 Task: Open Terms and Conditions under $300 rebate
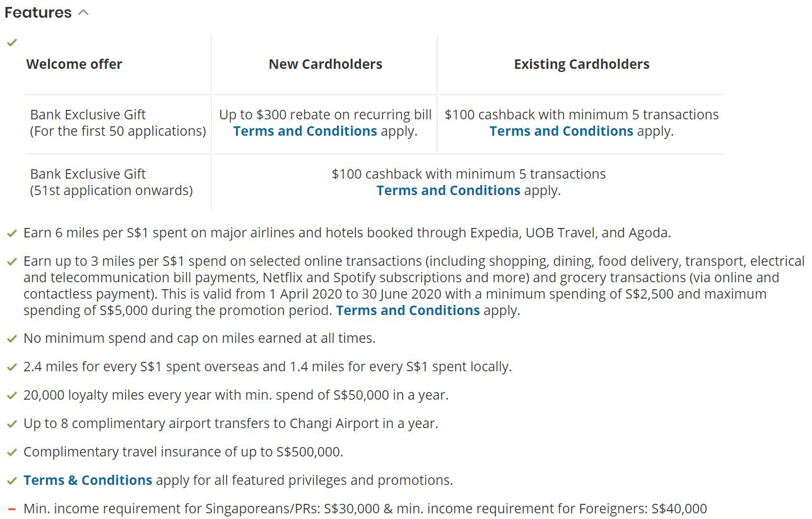click(305, 131)
